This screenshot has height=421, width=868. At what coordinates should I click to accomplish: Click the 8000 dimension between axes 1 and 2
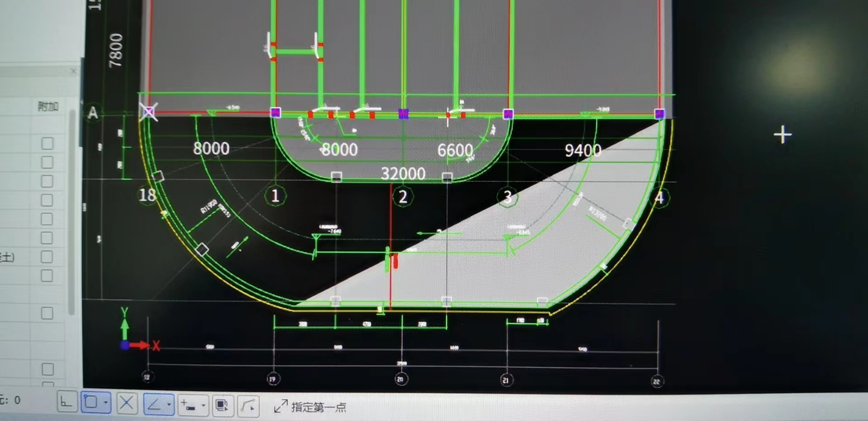pos(340,150)
